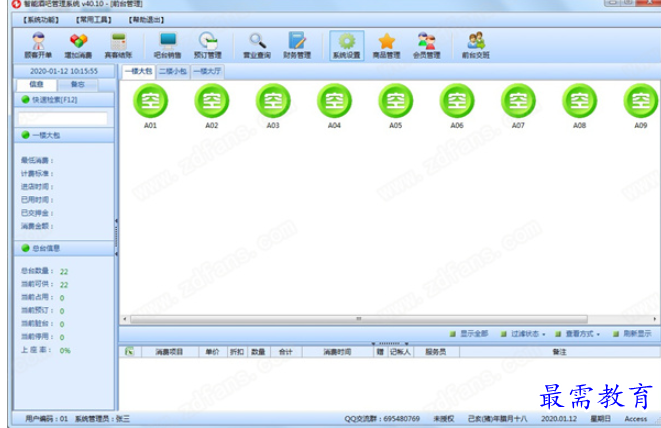Switch to the 二楼小包 tab
Image resolution: width=661 pixels, height=428 pixels.
[x=173, y=71]
